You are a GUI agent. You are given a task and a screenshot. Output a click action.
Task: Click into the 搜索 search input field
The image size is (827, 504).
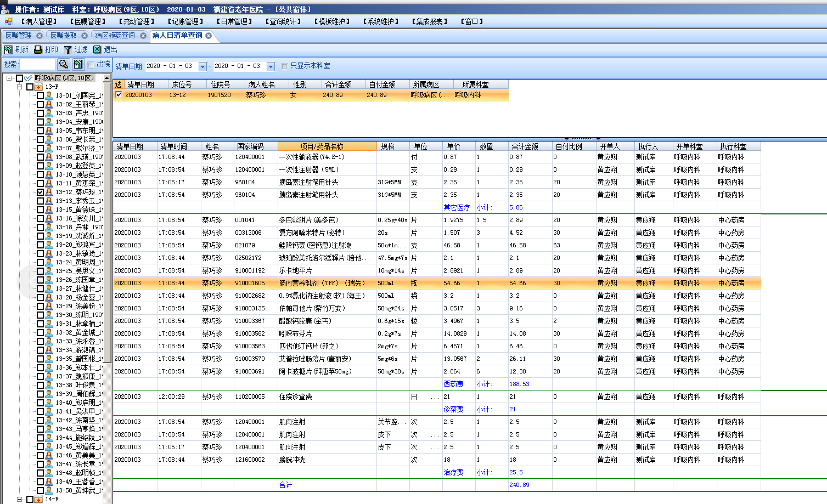pos(37,64)
